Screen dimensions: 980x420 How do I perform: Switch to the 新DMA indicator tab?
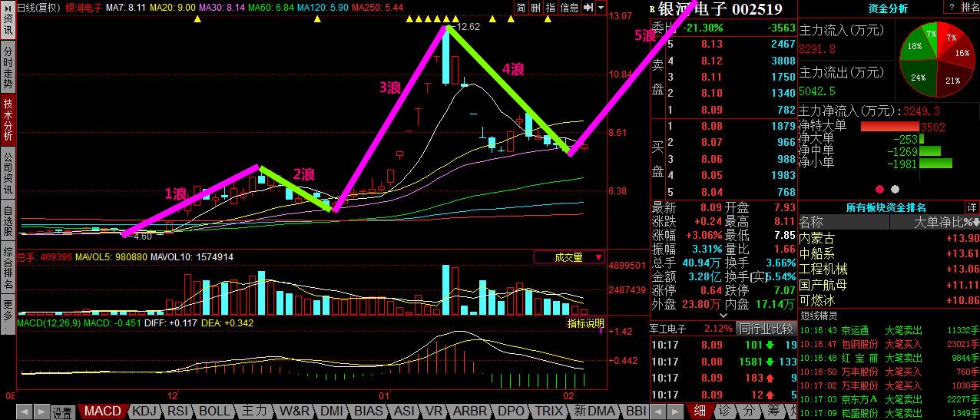click(594, 412)
